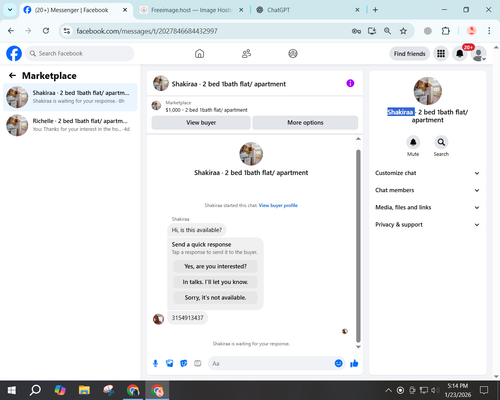Open the browser extensions puzzle icon

click(x=446, y=31)
